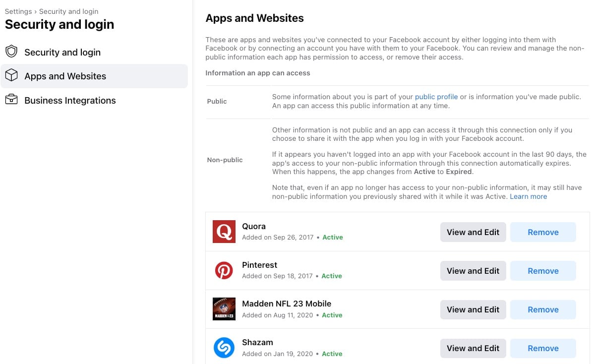Remove Madden NFL 23 Mobile

tap(543, 309)
